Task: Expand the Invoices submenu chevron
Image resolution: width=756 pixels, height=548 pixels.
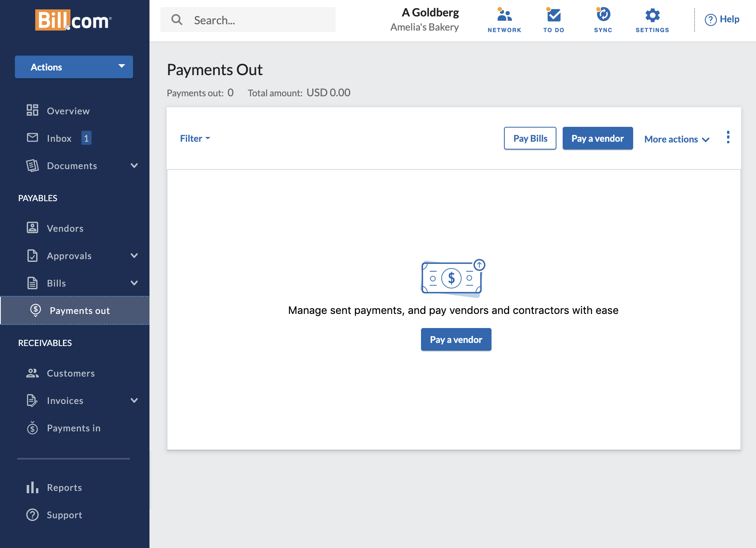Action: [134, 400]
